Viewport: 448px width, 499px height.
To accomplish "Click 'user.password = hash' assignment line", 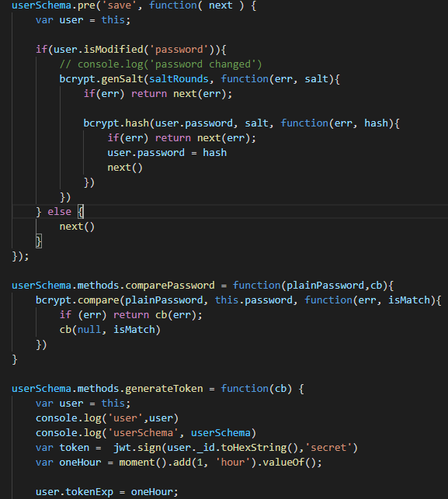I will (167, 153).
